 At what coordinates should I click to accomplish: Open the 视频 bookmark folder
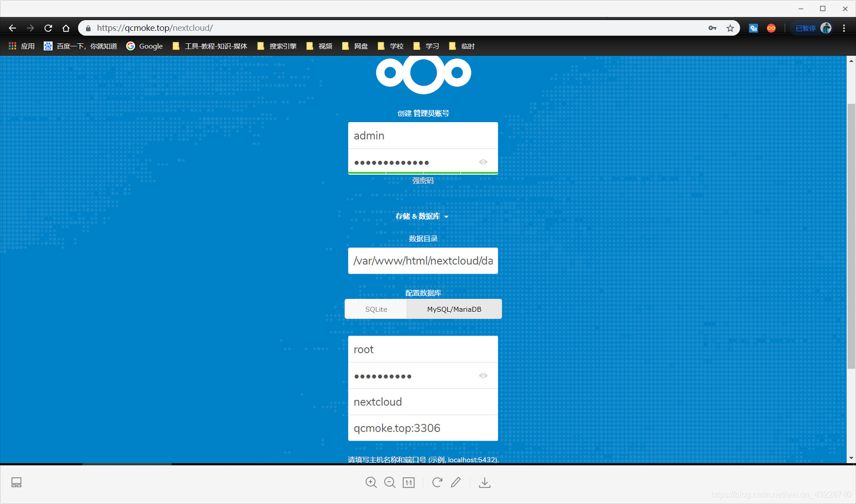click(319, 46)
